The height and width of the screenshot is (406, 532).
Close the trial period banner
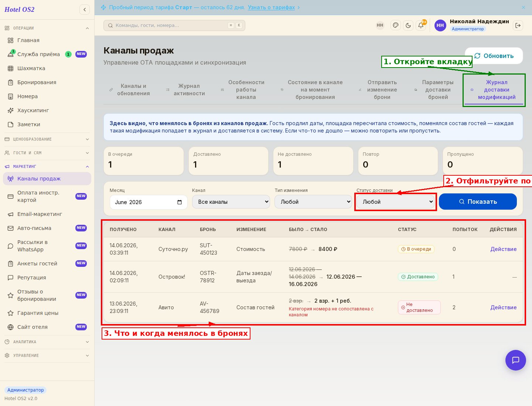click(524, 7)
